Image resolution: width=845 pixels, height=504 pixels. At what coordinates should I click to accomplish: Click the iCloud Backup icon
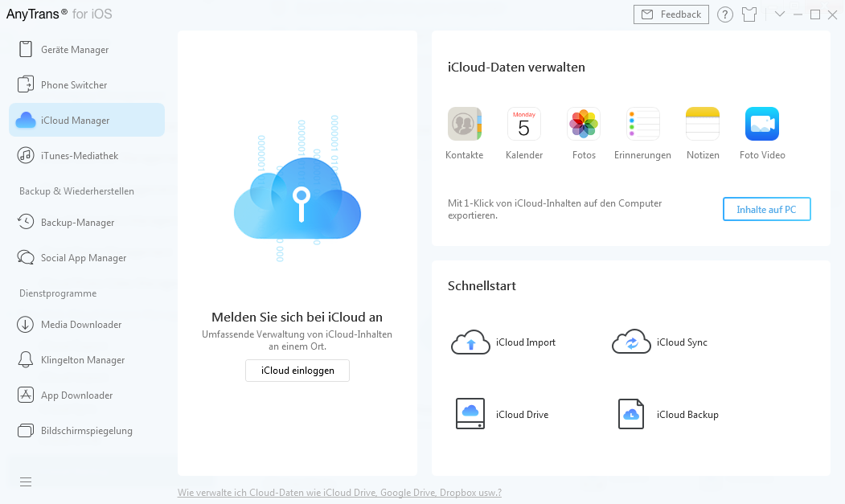(x=631, y=414)
